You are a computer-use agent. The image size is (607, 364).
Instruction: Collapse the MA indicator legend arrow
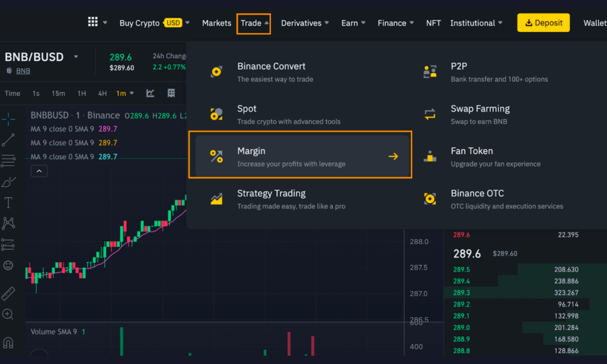coord(39,171)
